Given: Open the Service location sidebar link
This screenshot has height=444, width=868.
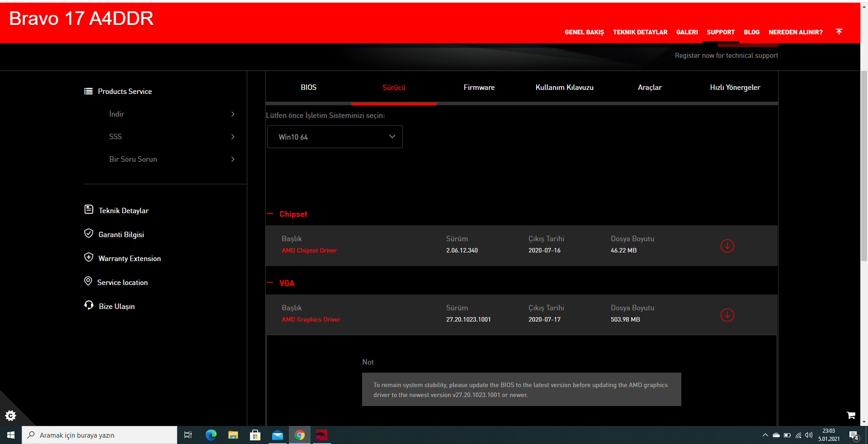Looking at the screenshot, I should [123, 282].
